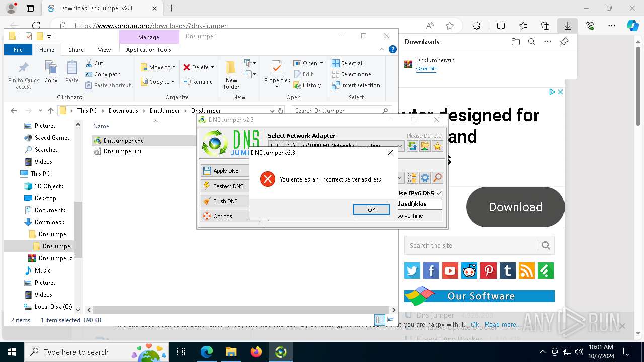Open DNS Jumper Options

(230, 216)
